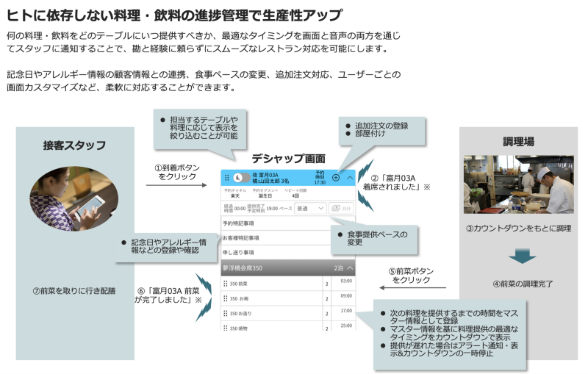
Task: Click the drag handle for 350 お造り
Action: pyautogui.click(x=226, y=313)
